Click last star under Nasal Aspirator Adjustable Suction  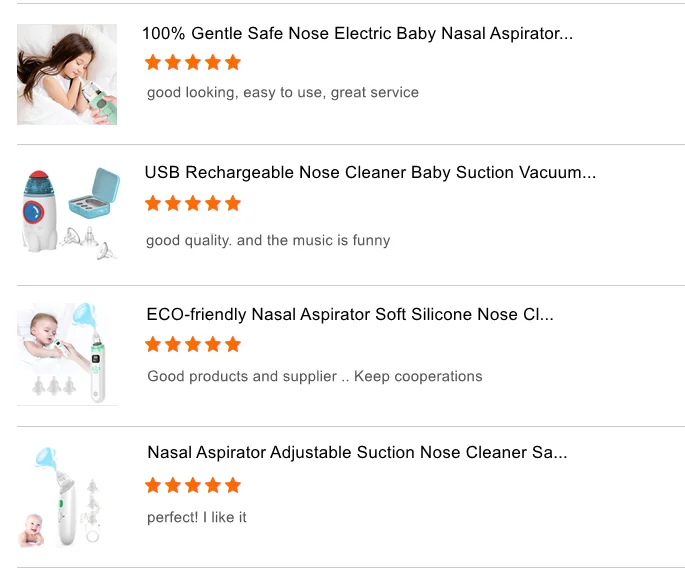tap(233, 486)
